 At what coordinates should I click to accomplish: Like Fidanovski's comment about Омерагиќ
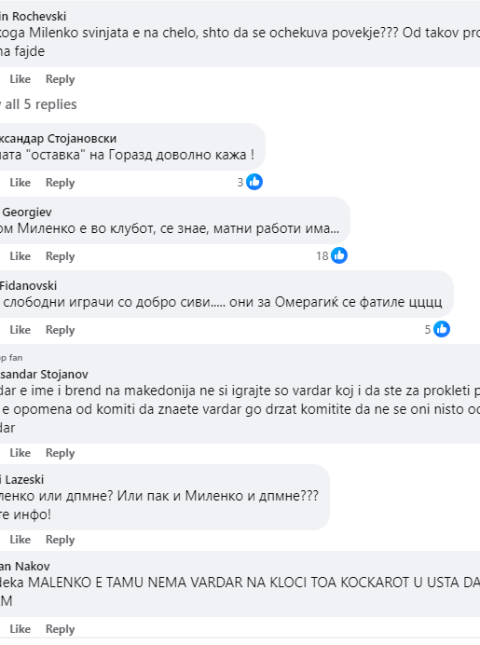pyautogui.click(x=20, y=329)
